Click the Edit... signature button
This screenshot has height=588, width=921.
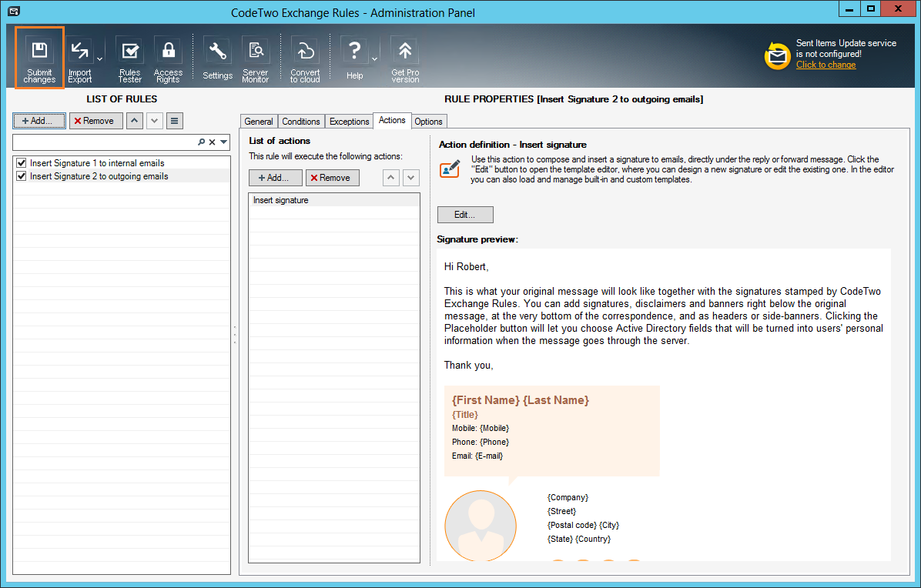point(465,215)
